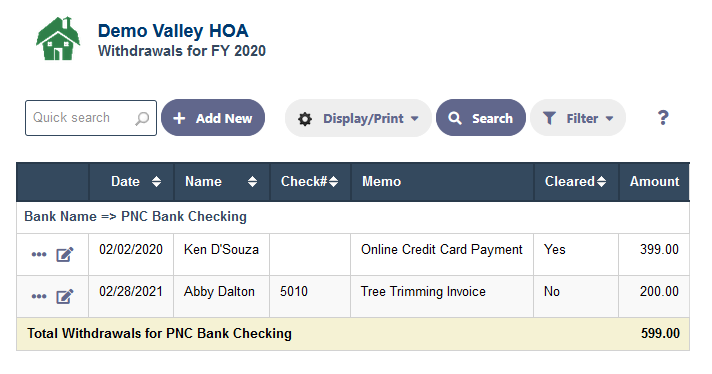This screenshot has height=374, width=712.
Task: Focus the Quick search input field
Action: pos(91,118)
